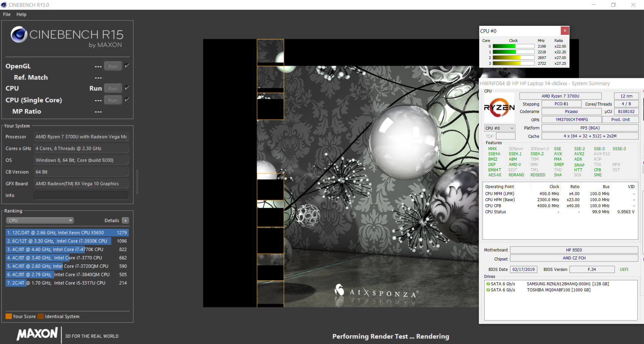The width and height of the screenshot is (644, 344).
Task: Restore down the Cinebench window
Action: (613, 5)
